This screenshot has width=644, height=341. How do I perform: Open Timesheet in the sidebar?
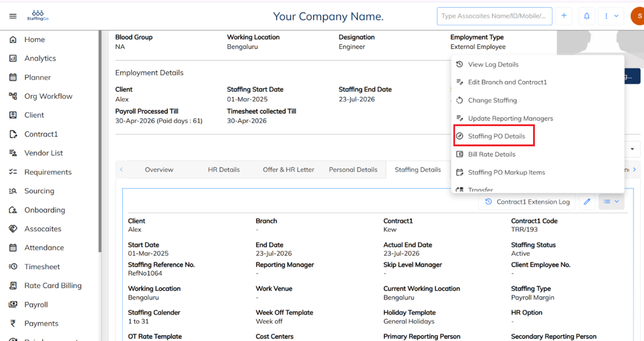pyautogui.click(x=42, y=266)
